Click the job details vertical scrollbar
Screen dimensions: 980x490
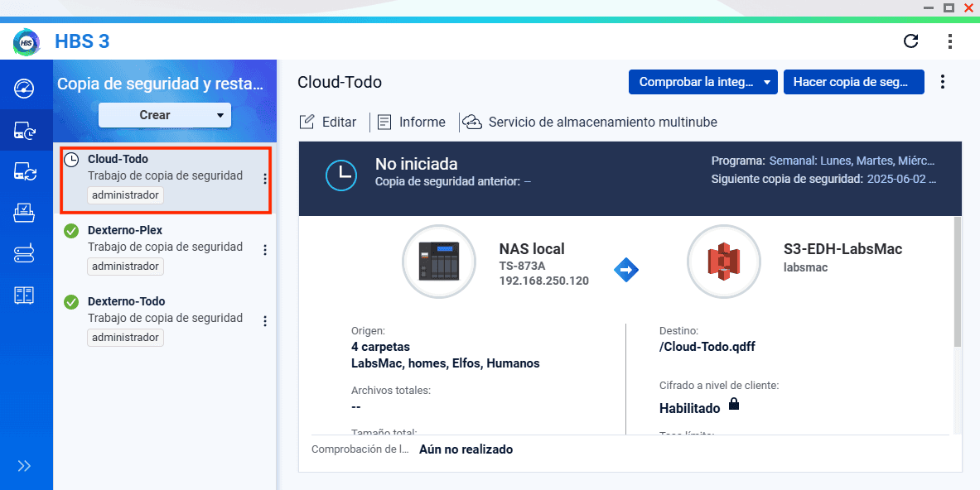(x=958, y=281)
